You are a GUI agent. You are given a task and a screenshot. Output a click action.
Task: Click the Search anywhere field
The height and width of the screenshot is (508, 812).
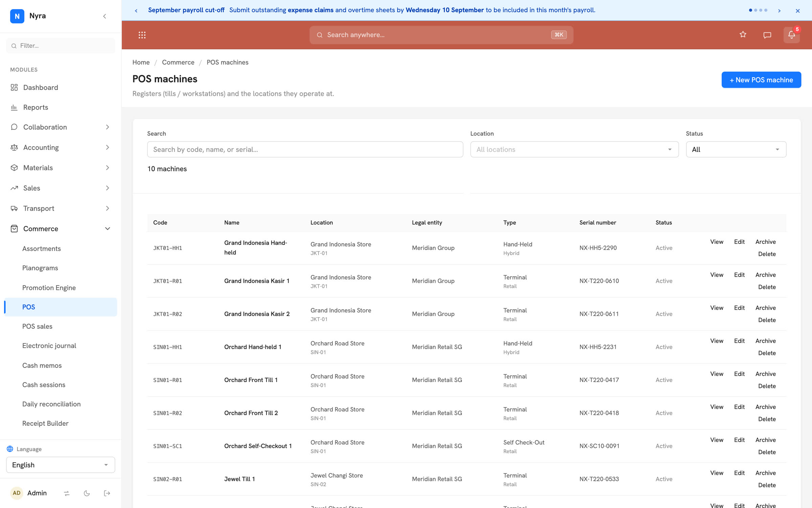[x=441, y=35]
